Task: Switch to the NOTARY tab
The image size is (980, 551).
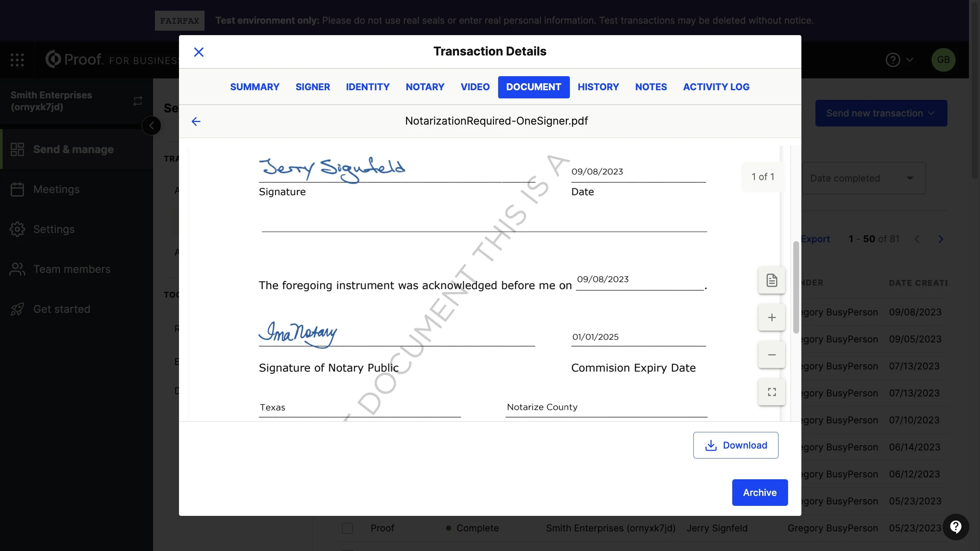Action: [x=425, y=87]
